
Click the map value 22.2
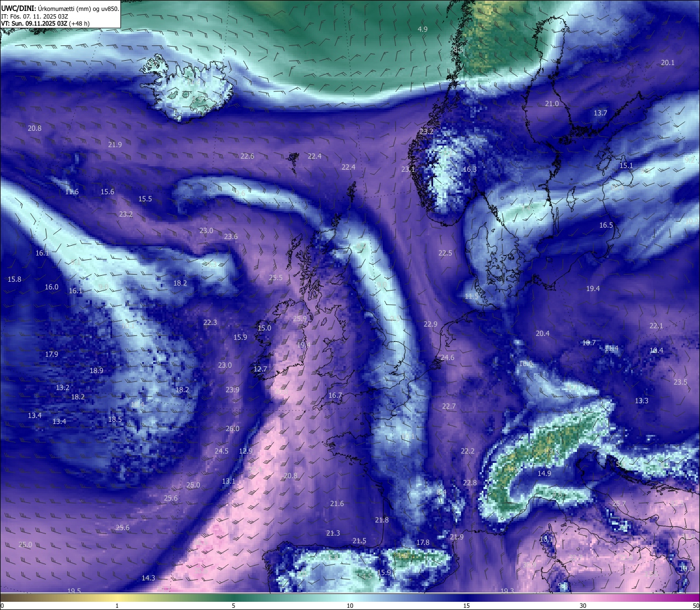468,451
